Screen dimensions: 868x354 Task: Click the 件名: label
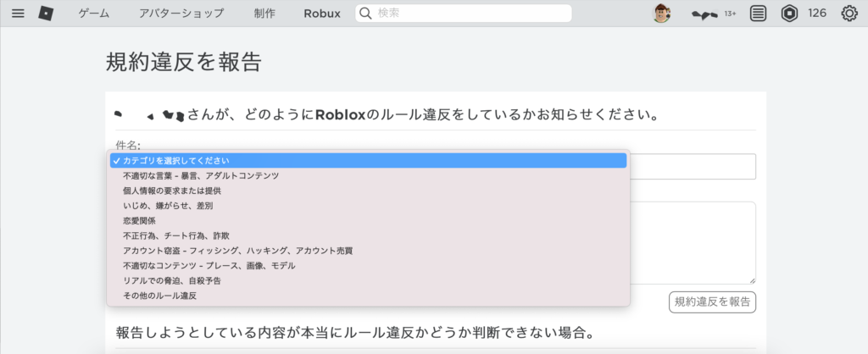point(128,146)
